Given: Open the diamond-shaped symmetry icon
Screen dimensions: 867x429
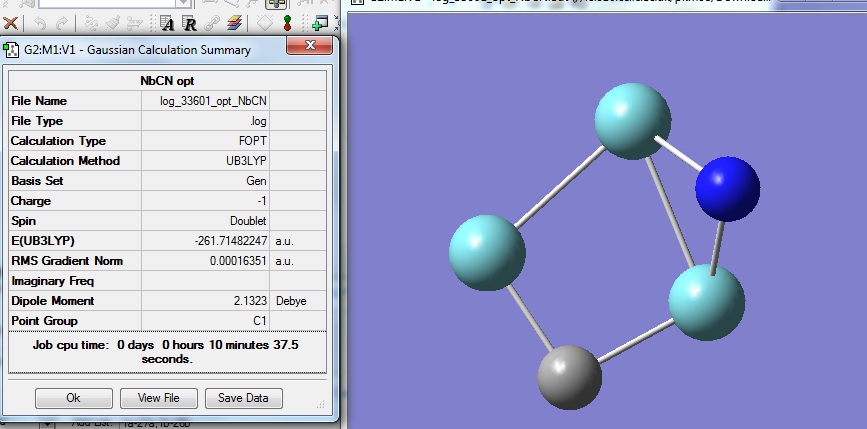Looking at the screenshot, I should (265, 22).
